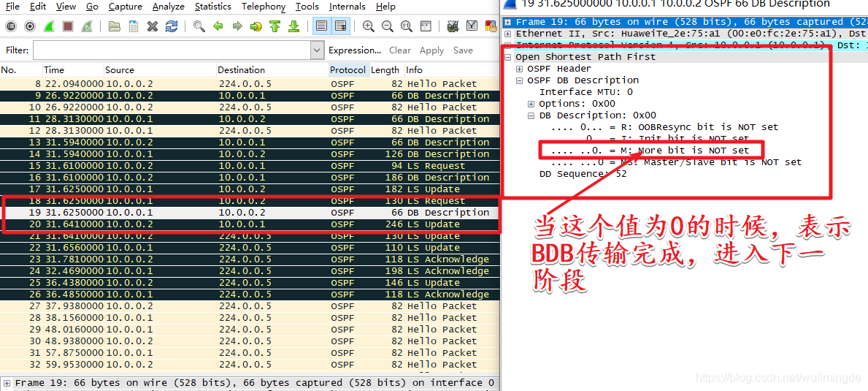Restart the current capture icon
868x391 pixels.
click(x=86, y=26)
